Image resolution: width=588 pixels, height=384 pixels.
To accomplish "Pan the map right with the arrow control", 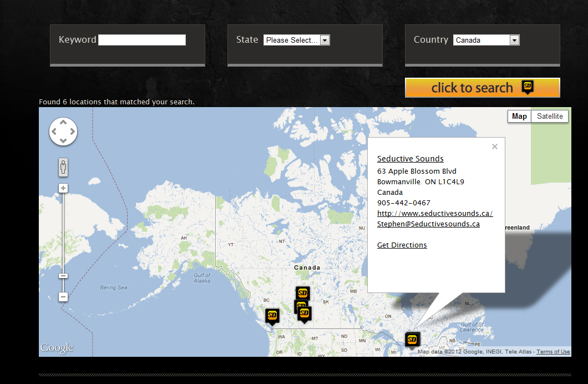I will (72, 132).
